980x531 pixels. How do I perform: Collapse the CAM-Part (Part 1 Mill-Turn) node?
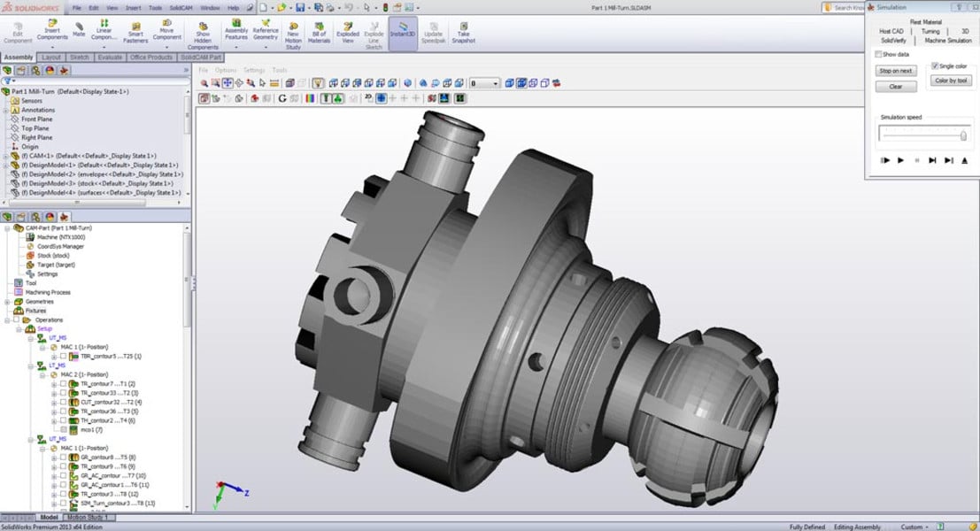pyautogui.click(x=7, y=228)
